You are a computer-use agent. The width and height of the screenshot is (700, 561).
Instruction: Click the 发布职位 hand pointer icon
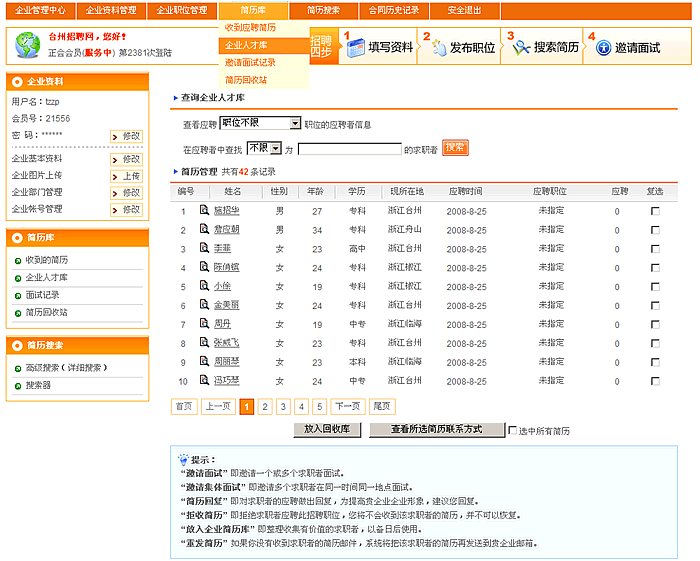coord(437,47)
